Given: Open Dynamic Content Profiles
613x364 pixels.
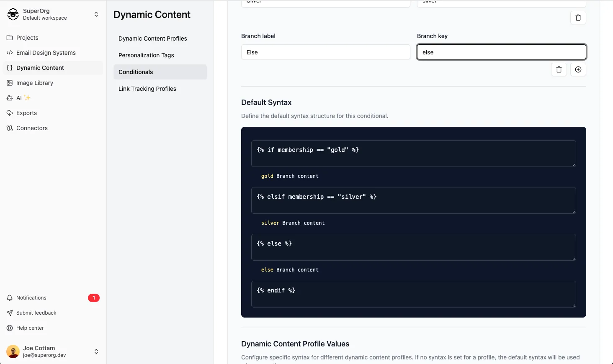Looking at the screenshot, I should [153, 38].
